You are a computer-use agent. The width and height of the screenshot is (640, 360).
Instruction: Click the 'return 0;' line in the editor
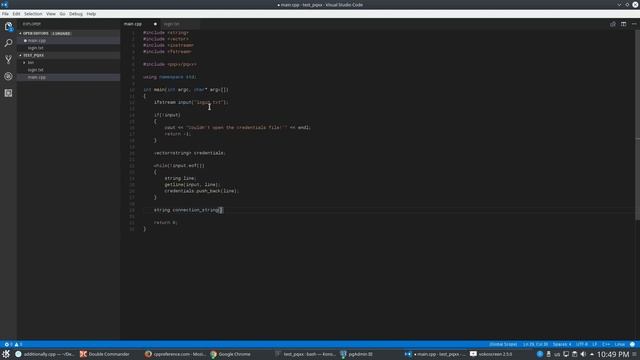pos(165,222)
